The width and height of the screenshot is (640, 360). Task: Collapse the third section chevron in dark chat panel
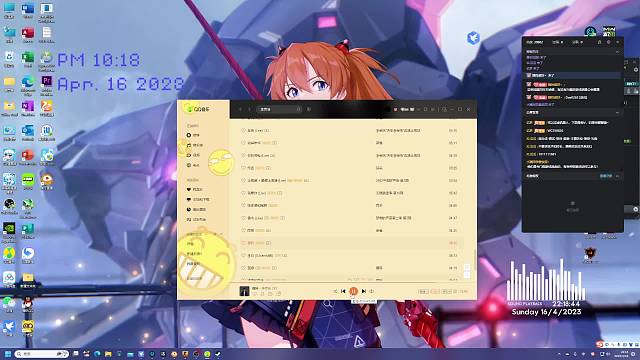point(617,176)
